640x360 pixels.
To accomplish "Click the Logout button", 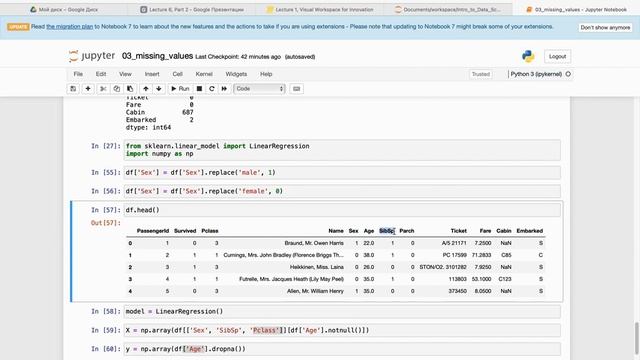I will pyautogui.click(x=558, y=56).
